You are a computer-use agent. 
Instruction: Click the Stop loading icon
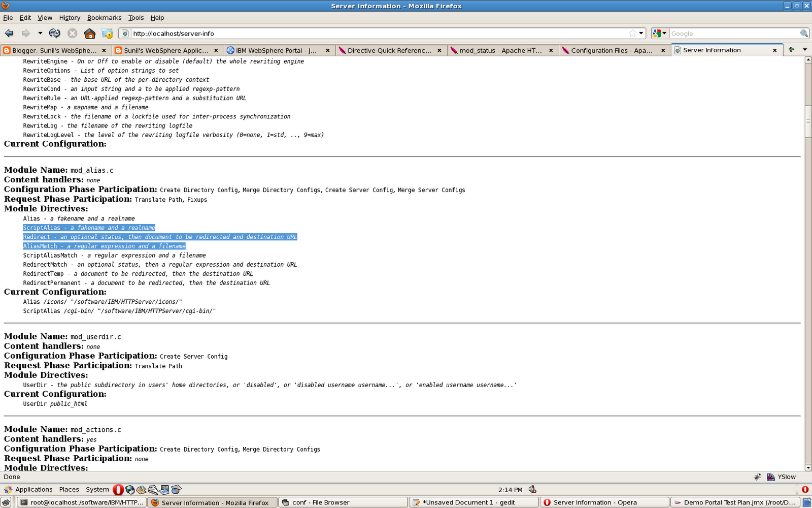pos(72,34)
